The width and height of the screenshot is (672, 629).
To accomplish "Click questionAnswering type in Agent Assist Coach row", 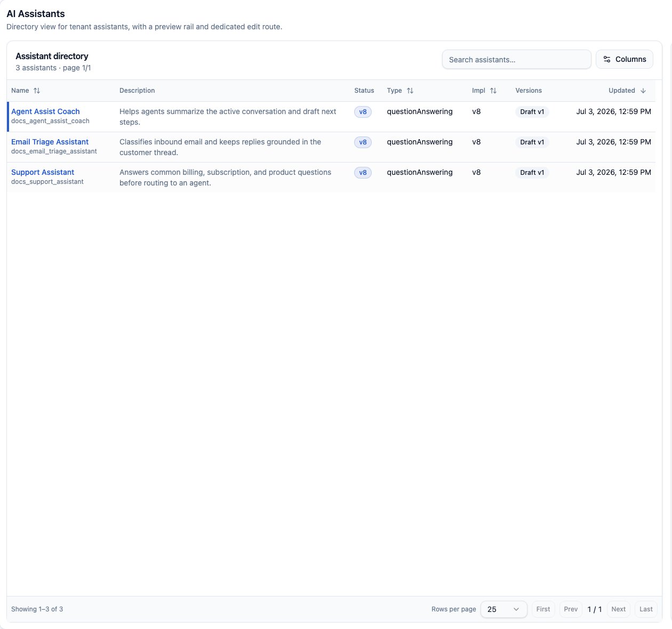I will pyautogui.click(x=420, y=111).
